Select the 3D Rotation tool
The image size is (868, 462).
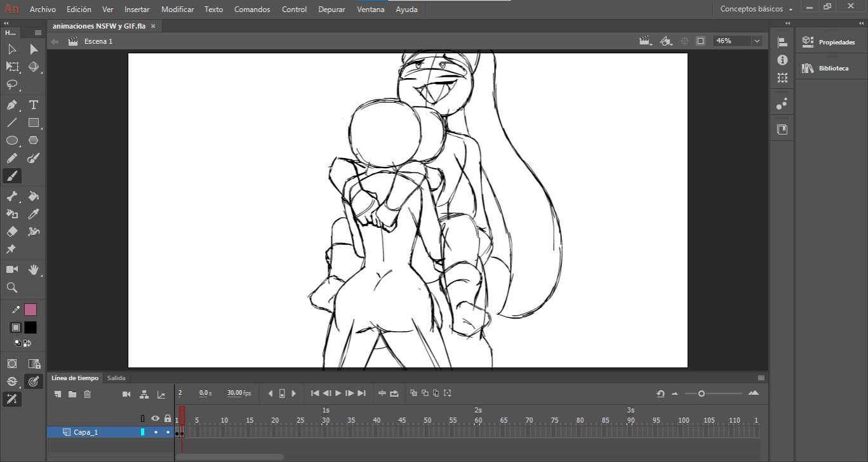[x=34, y=67]
